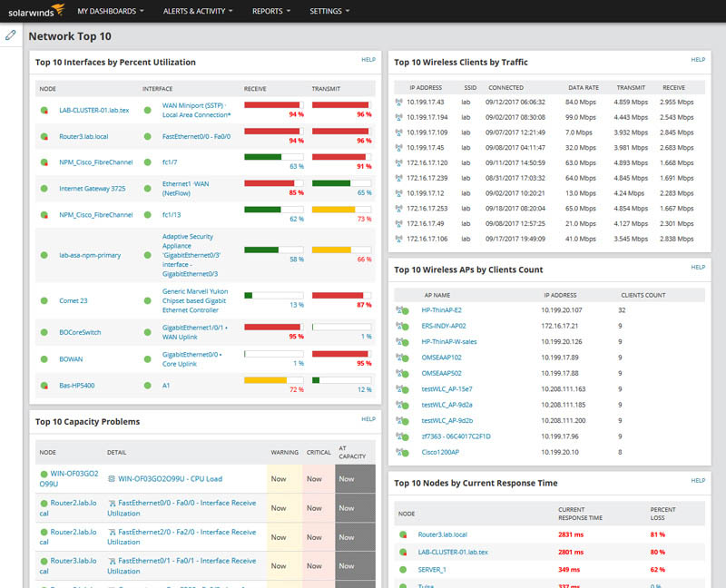Screen dimensions: 726x588
Task: Open the Alerts & Activity menu
Action: (198, 11)
